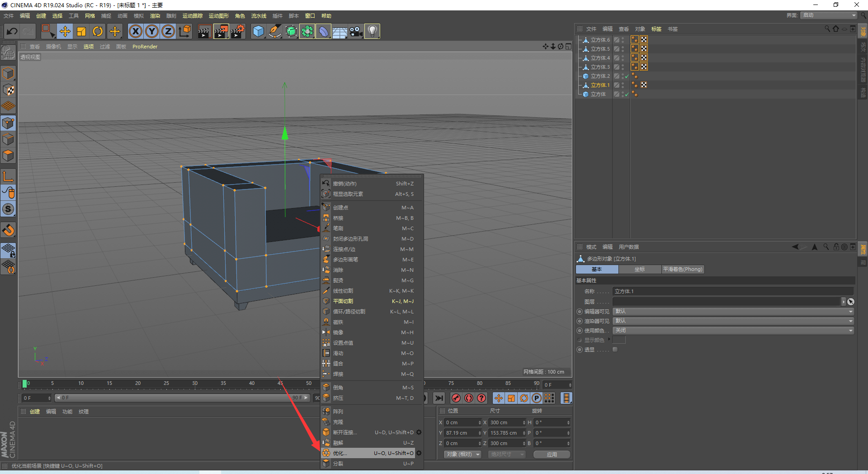This screenshot has width=868, height=474.
Task: Click the position Y 87.19 cm stepper arrows
Action: tap(479, 433)
